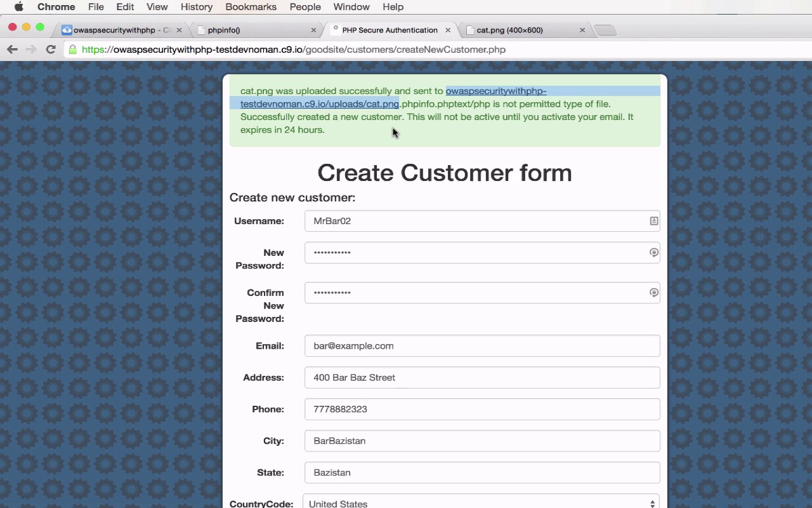Click the Address input field
The height and width of the screenshot is (508, 812).
point(482,378)
